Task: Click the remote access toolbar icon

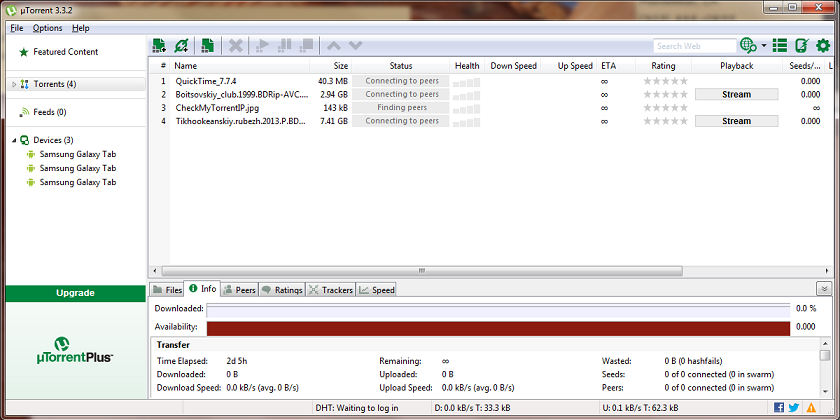Action: pyautogui.click(x=801, y=46)
